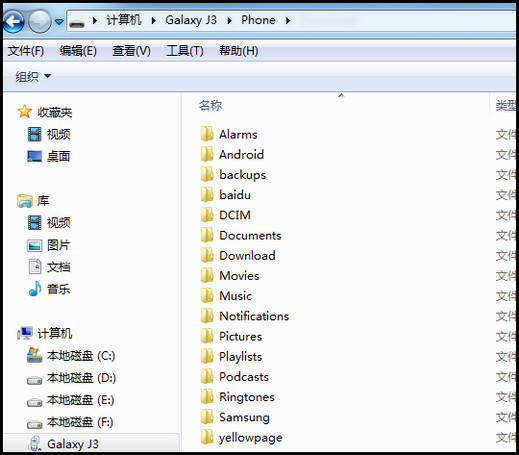Select the Alarms folder name

pyautogui.click(x=238, y=134)
